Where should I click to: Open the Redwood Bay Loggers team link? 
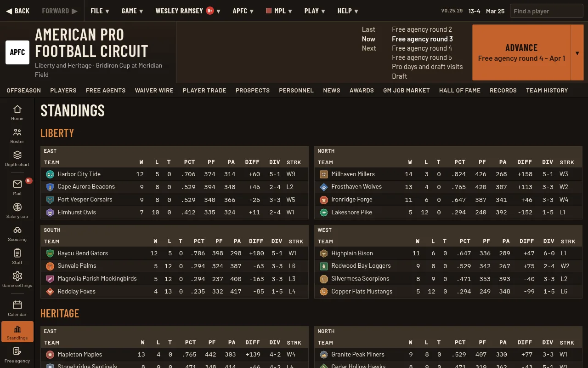tap(361, 266)
